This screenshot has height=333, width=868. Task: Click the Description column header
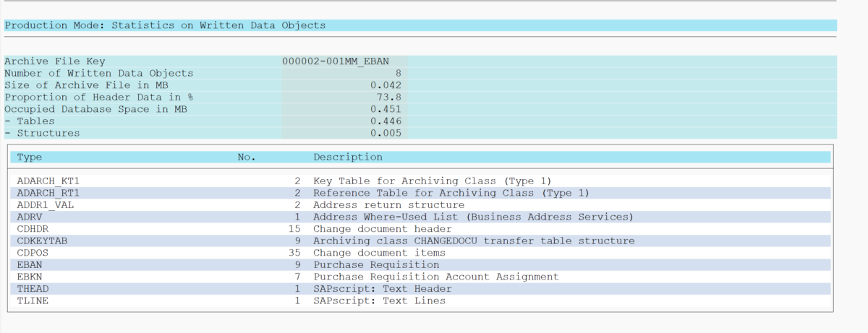coord(347,157)
